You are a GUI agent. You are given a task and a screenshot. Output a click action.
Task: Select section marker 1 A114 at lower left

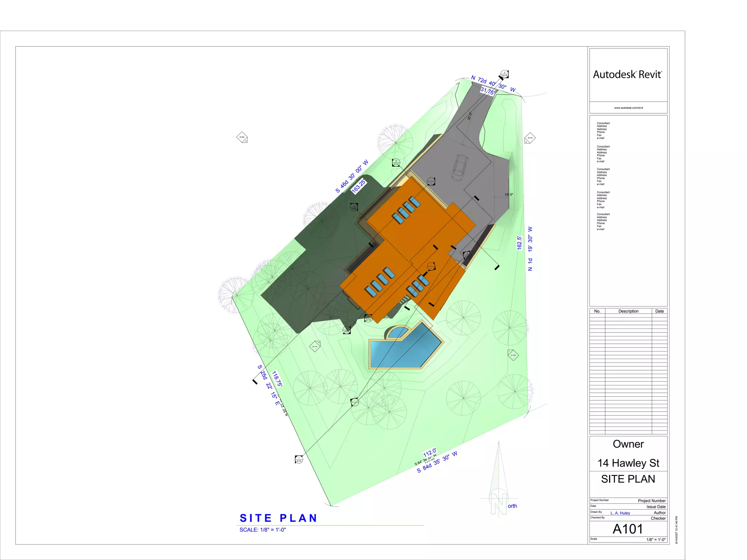[x=299, y=460]
